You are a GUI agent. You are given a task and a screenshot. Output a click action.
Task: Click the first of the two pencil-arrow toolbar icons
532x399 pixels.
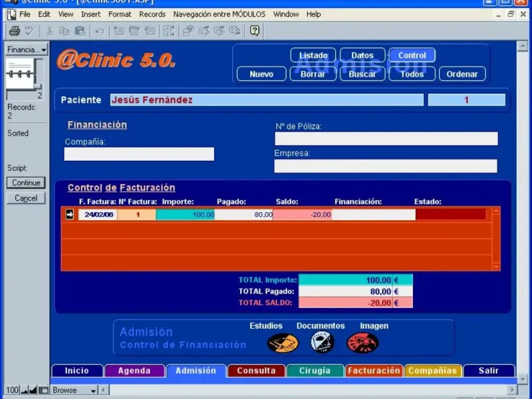coord(204,31)
